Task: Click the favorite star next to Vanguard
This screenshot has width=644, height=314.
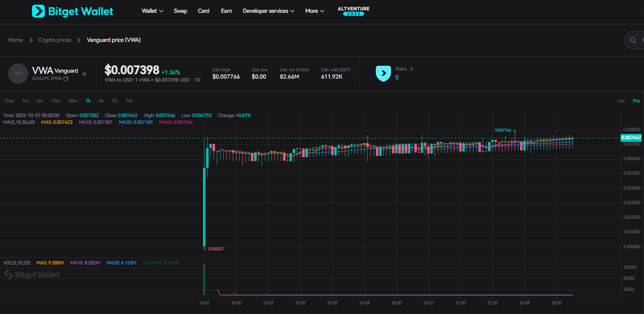Action: pyautogui.click(x=84, y=74)
